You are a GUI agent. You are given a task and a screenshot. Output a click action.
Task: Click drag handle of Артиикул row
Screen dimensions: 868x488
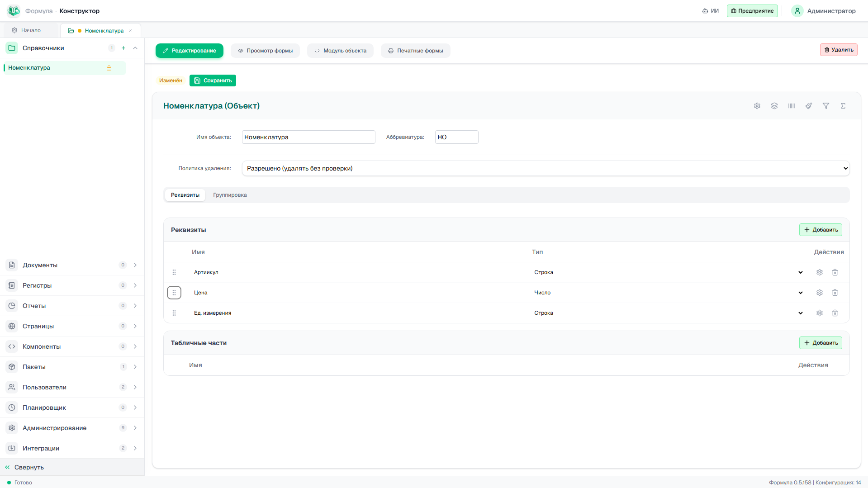click(x=174, y=272)
